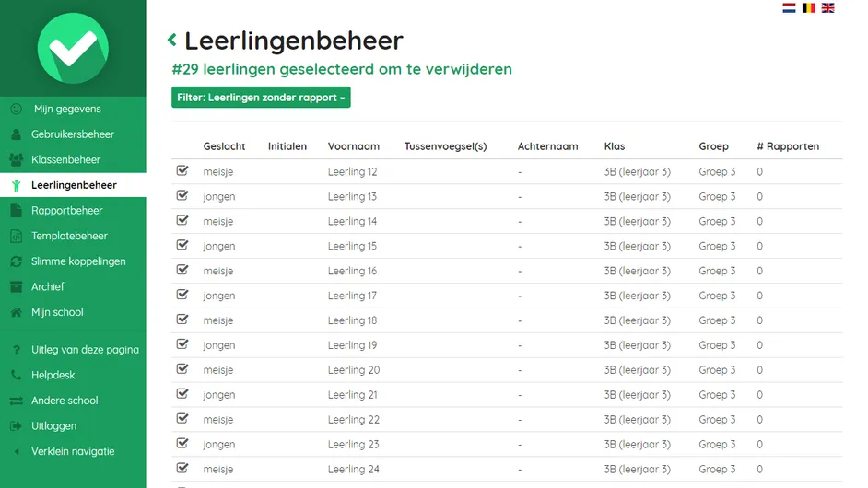
Task: Open Mijn gegevens in the sidebar
Action: (x=67, y=109)
